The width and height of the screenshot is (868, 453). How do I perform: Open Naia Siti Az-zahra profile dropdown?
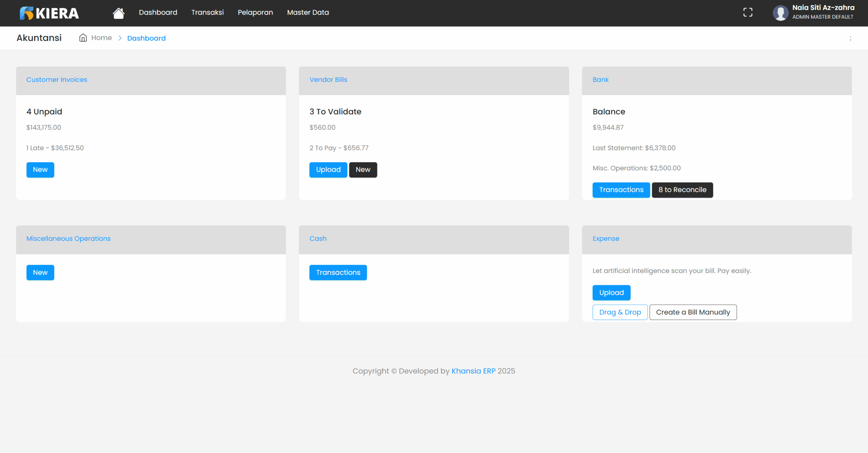point(823,8)
